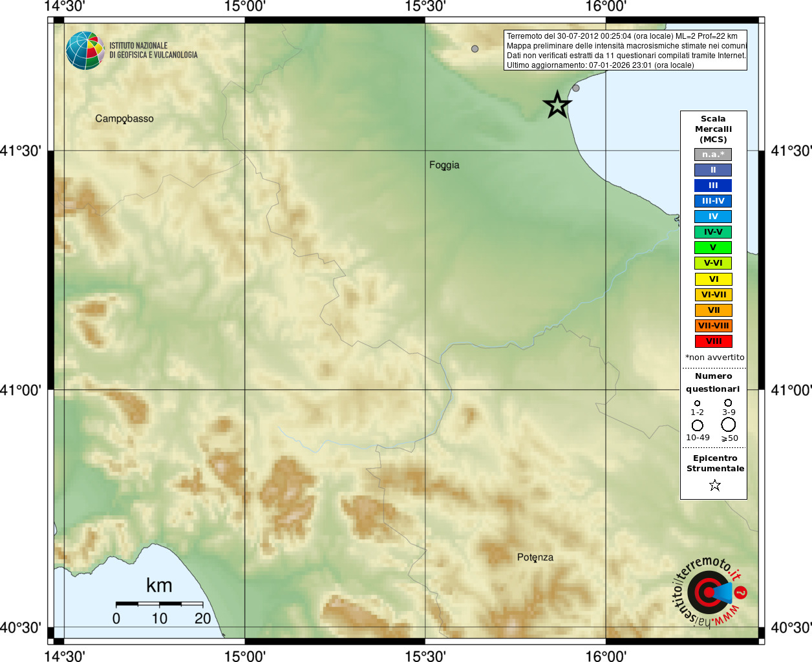Select the green V intensity swatch
The width and height of the screenshot is (812, 662).
click(x=713, y=248)
